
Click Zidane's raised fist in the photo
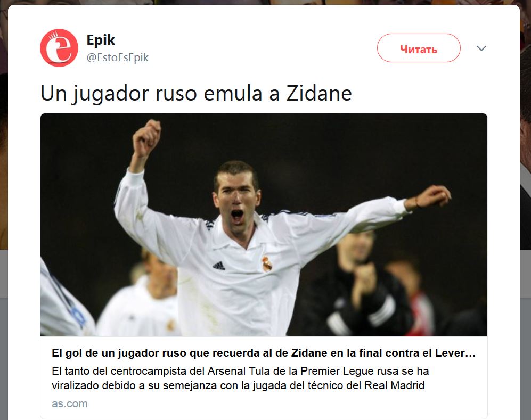click(x=146, y=138)
